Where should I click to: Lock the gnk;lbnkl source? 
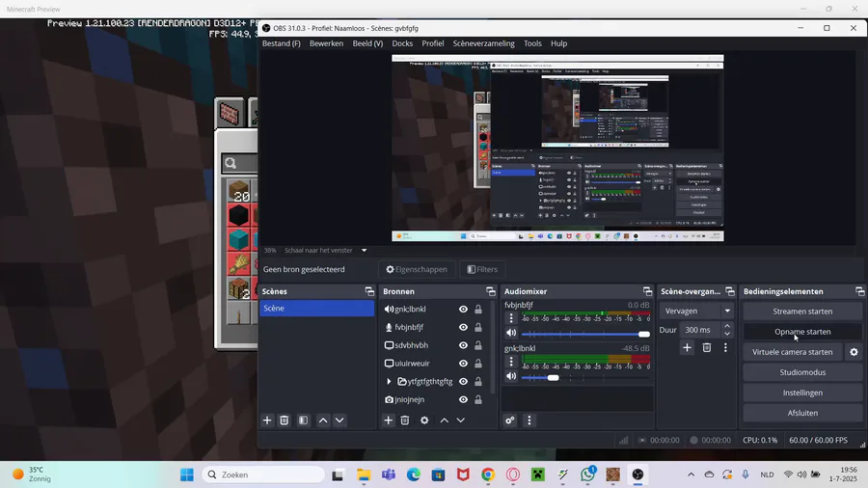click(478, 310)
